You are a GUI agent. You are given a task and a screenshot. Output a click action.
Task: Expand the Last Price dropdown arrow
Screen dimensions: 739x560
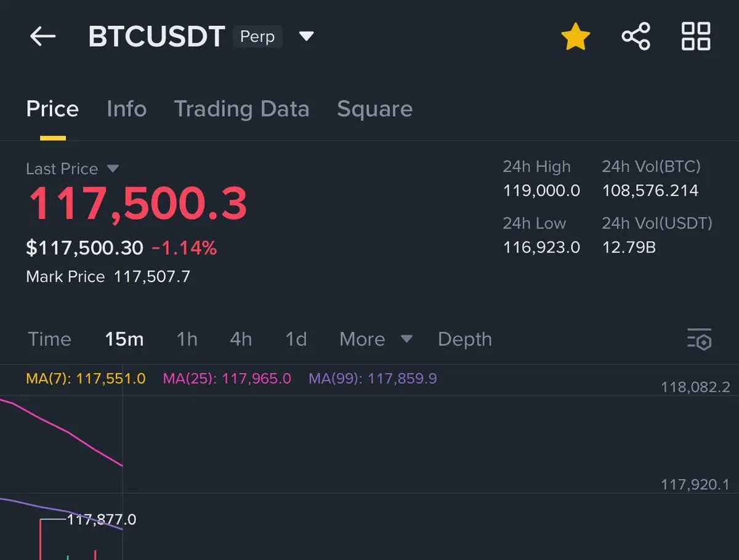[x=113, y=168]
